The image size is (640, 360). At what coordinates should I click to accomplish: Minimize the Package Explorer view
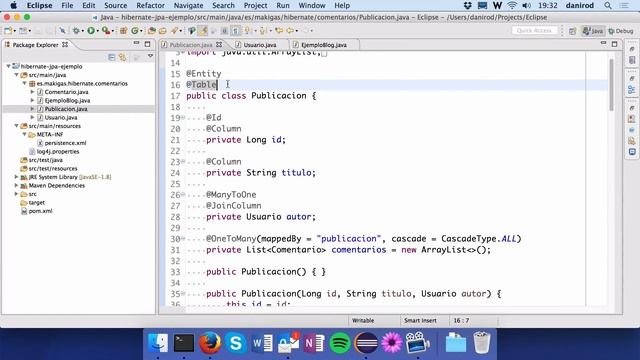coord(136,43)
